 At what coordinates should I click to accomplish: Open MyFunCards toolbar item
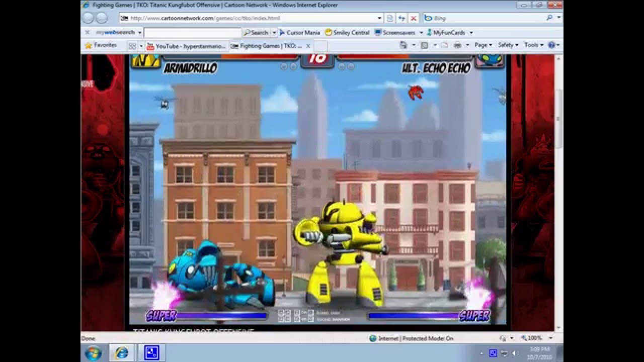(445, 33)
